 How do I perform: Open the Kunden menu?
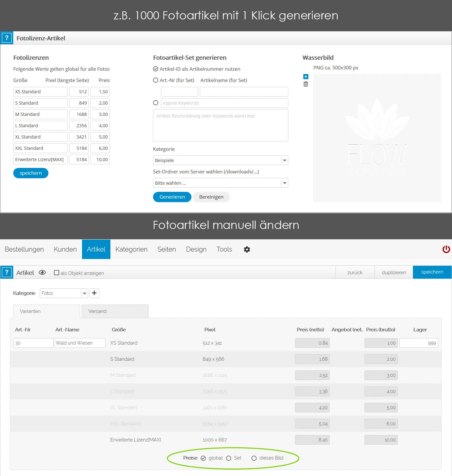pyautogui.click(x=65, y=249)
